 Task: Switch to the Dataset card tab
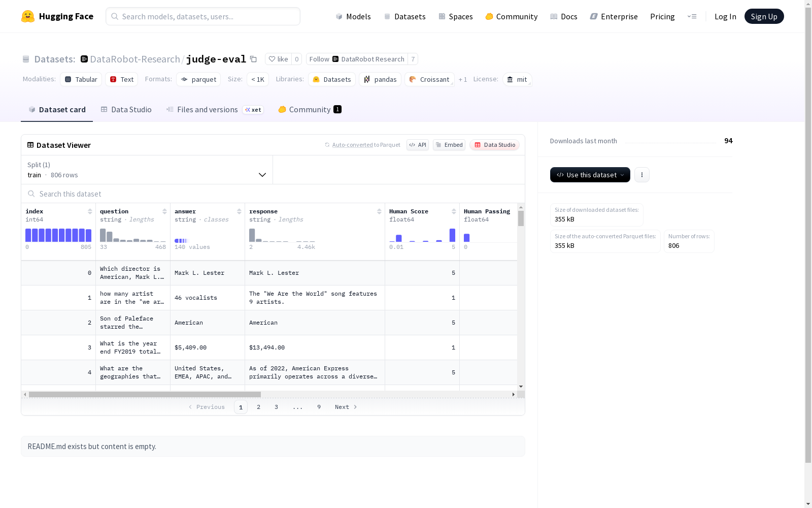pos(57,110)
